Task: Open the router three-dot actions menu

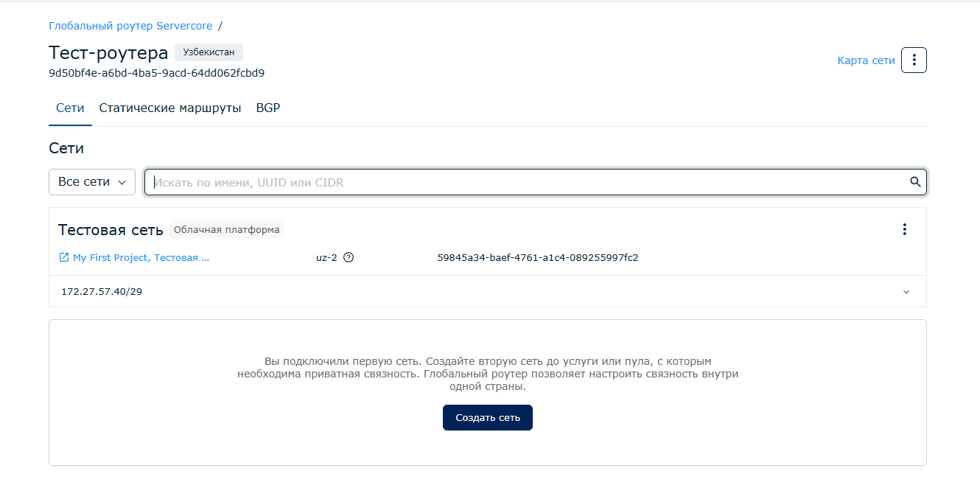Action: click(914, 60)
